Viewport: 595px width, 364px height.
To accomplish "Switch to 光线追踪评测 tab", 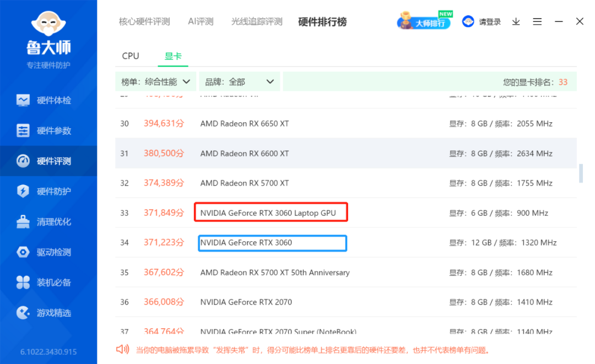I will coord(257,21).
